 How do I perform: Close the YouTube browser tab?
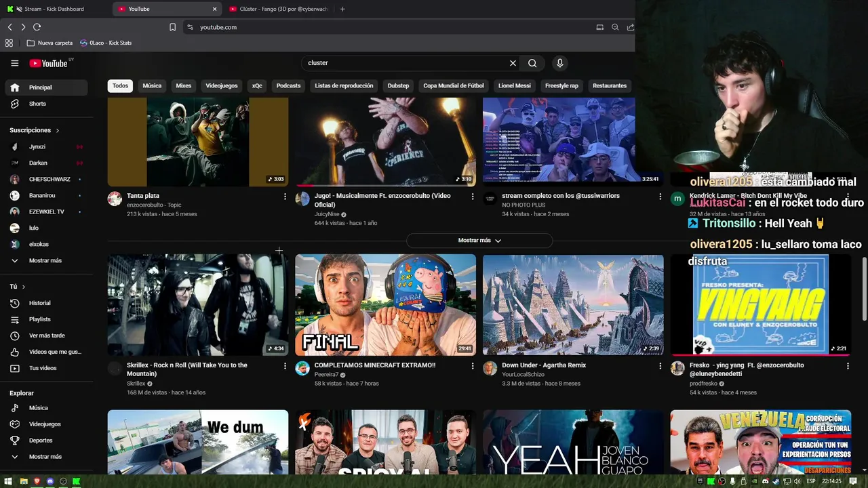pyautogui.click(x=215, y=9)
